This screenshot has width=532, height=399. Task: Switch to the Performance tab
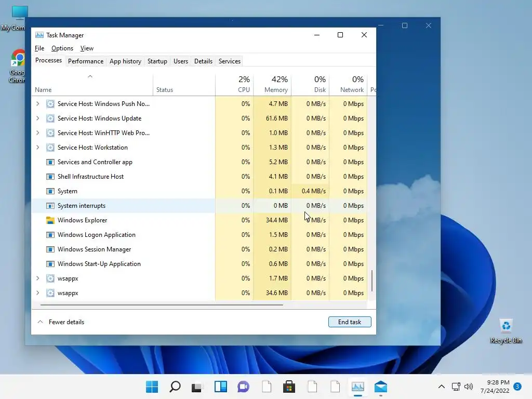click(x=86, y=61)
